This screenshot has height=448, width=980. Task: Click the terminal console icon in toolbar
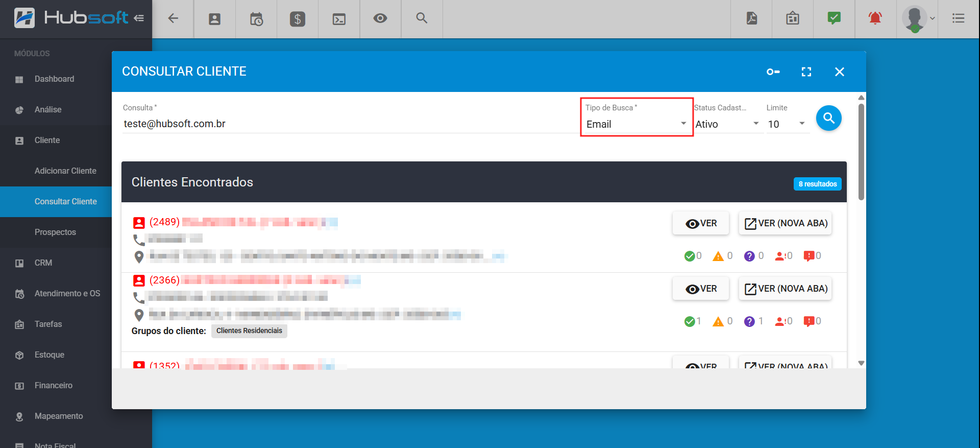pos(339,19)
